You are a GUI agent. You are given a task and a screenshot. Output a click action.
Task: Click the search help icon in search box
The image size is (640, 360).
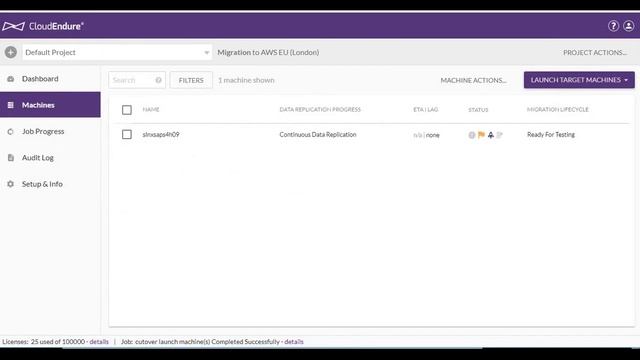click(158, 80)
